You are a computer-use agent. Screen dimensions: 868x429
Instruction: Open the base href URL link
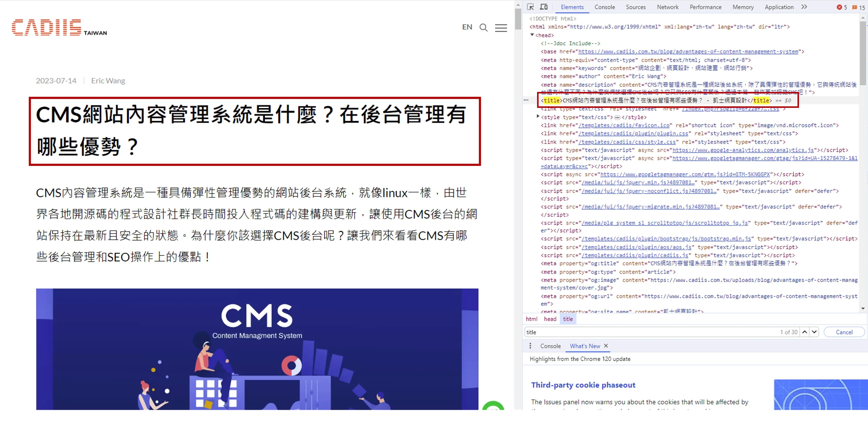click(x=688, y=52)
